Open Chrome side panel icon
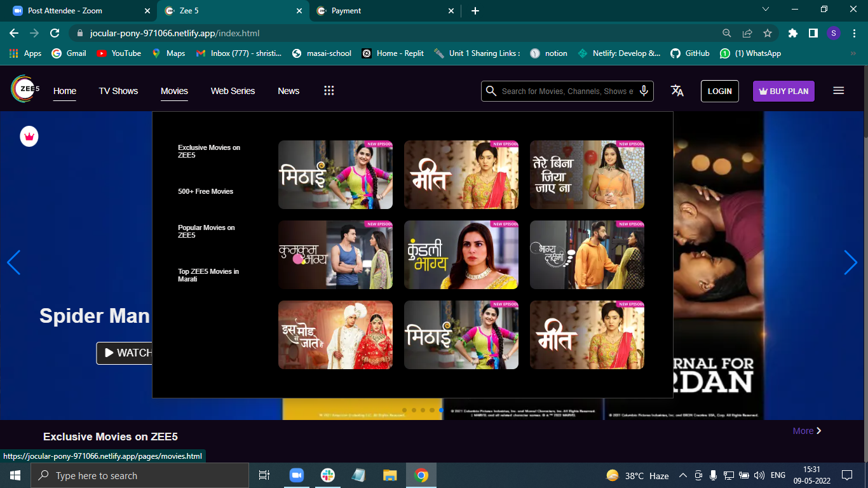868x488 pixels. (813, 33)
